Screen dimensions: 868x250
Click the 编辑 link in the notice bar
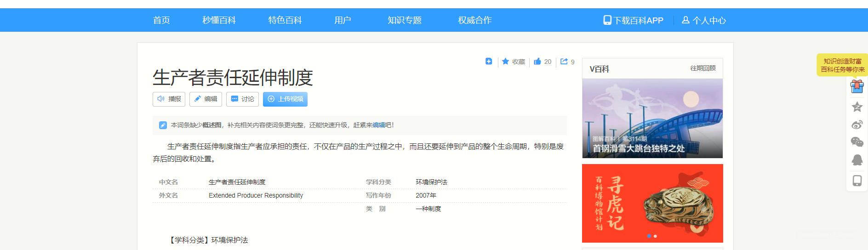click(378, 125)
